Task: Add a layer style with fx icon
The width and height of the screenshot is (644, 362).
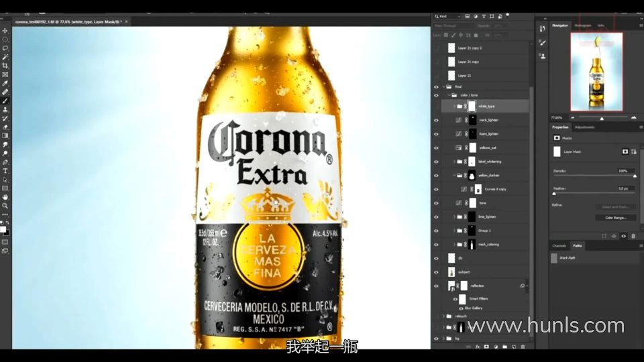Action: tap(477, 347)
